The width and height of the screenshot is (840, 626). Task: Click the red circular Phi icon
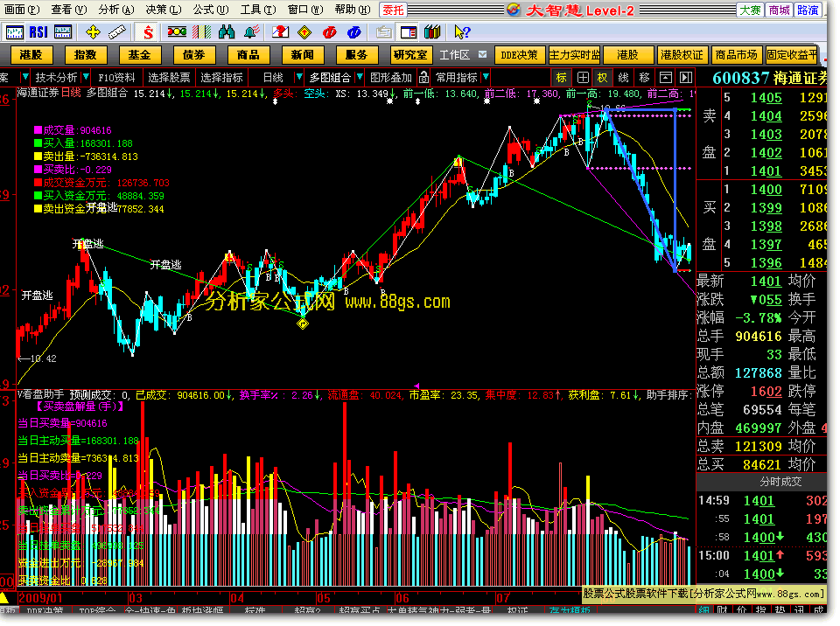tap(330, 32)
